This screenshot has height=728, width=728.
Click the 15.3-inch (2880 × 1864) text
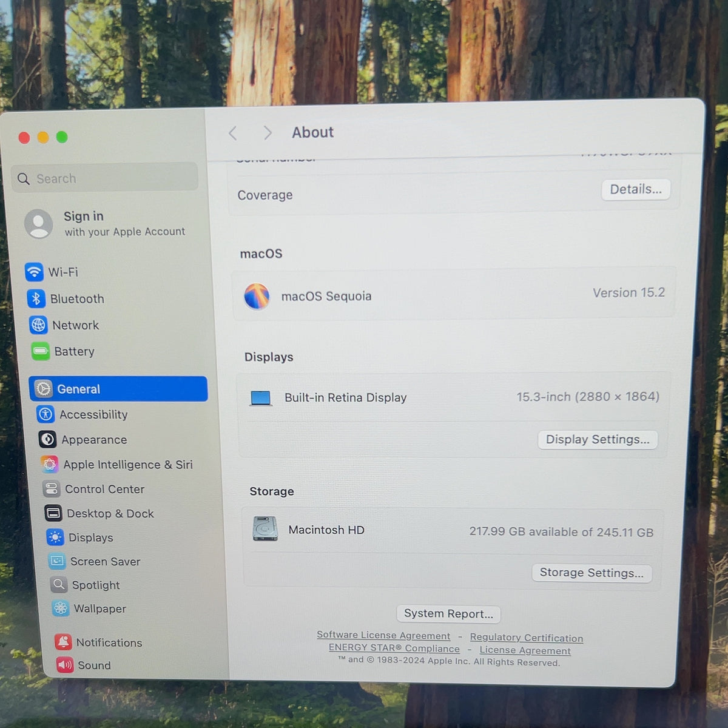pyautogui.click(x=588, y=397)
